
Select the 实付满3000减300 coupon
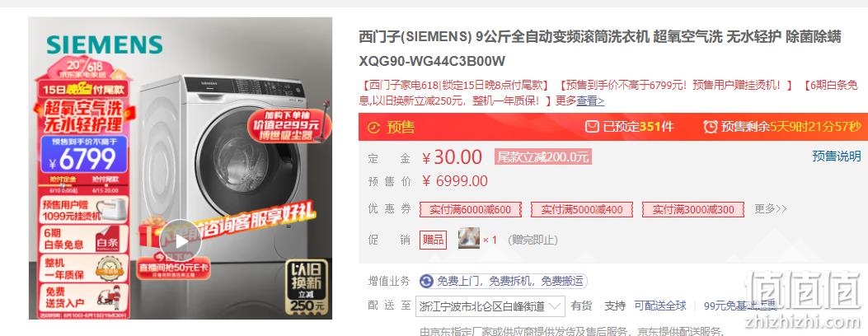point(693,209)
